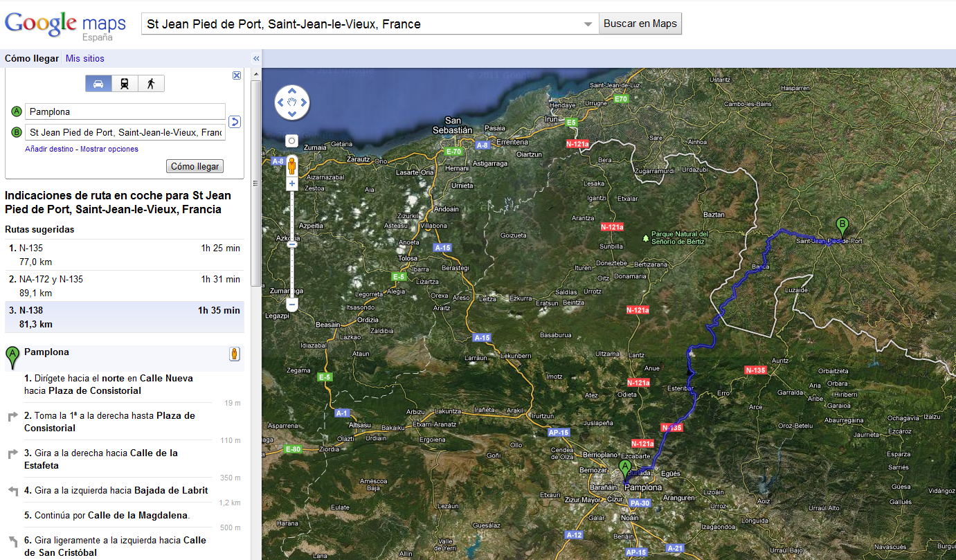The height and width of the screenshot is (560, 956).
Task: Open the Cómo llegar tab
Action: [x=32, y=59]
